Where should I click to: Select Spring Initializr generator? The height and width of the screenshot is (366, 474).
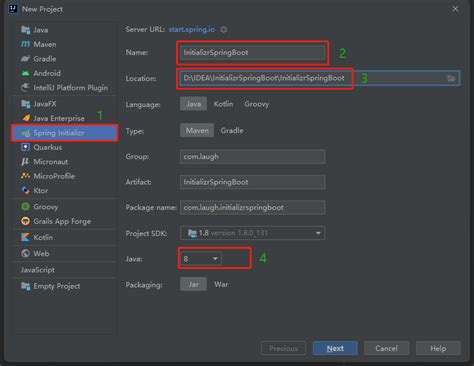click(x=64, y=133)
